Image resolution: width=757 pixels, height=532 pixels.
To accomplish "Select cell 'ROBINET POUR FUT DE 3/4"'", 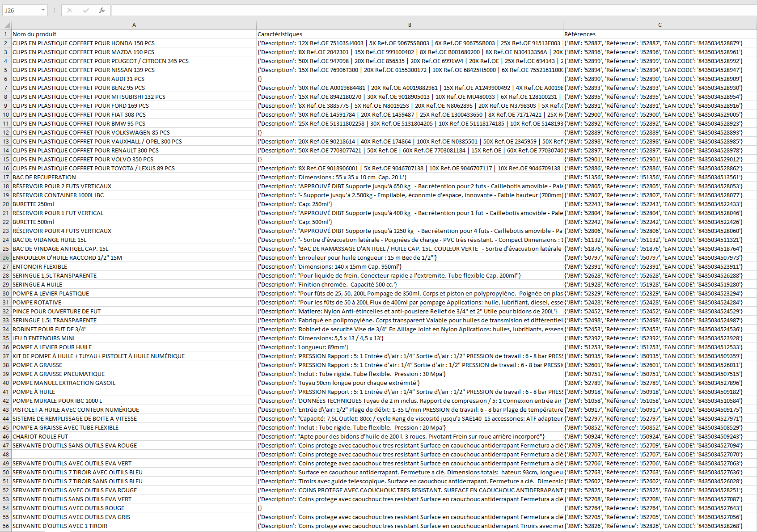I will (x=134, y=329).
